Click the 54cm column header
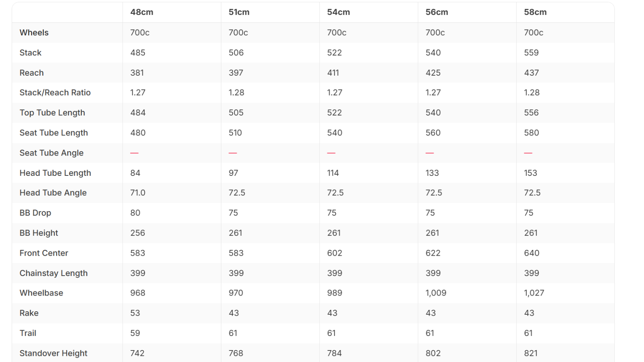644x362 pixels. (338, 12)
